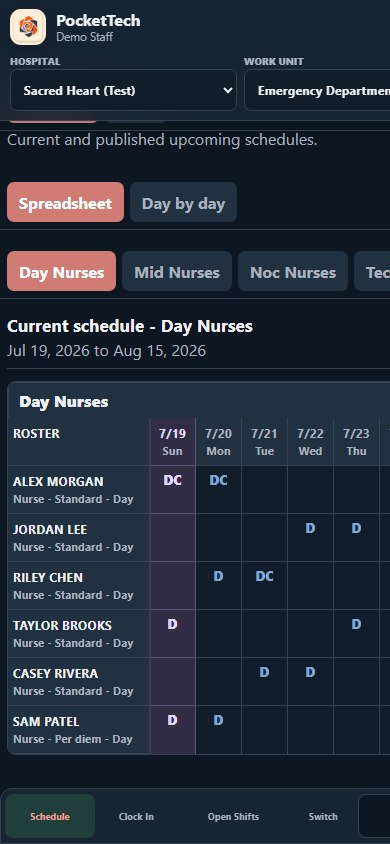Open Switch in the bottom navigation
Screen dimensions: 390x844
coord(323,816)
